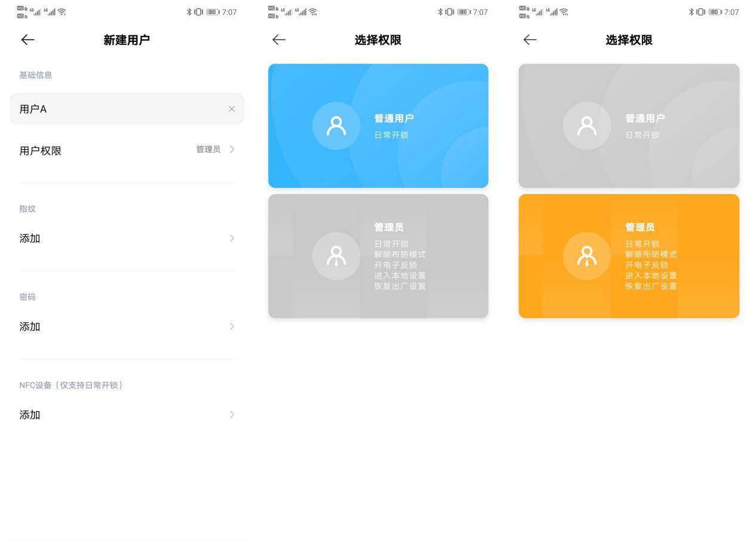Tap the back arrow on 新建用户 screen
The image size is (756, 543).
point(27,39)
